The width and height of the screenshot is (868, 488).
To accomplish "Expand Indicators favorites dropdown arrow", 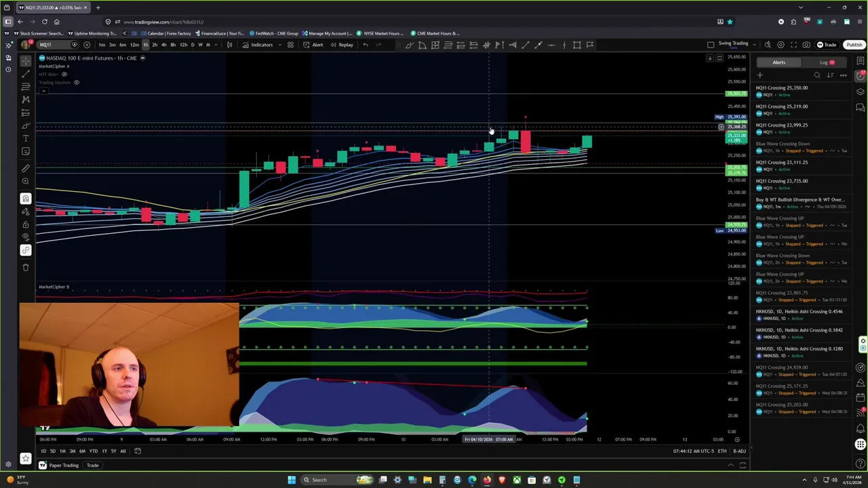I will pos(279,45).
